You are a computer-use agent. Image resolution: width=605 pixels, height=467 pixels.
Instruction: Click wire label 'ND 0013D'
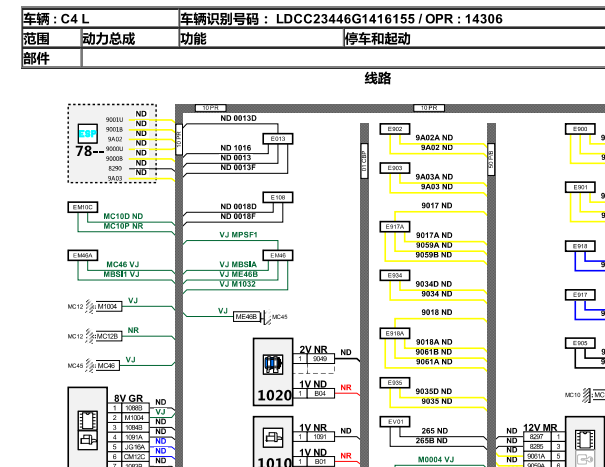coord(238,118)
